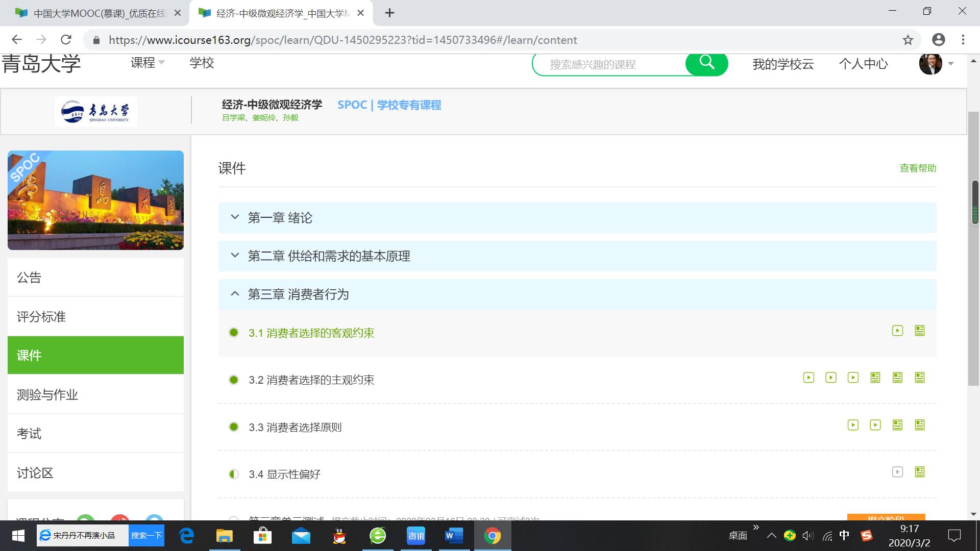The image size is (980, 551).
Task: Click the green search magnifier button
Action: coord(707,63)
